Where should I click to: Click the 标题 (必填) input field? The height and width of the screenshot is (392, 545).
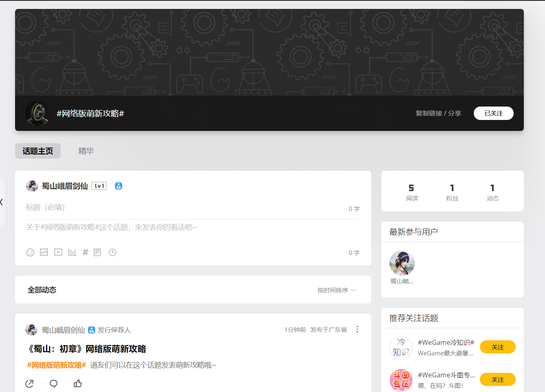183,208
